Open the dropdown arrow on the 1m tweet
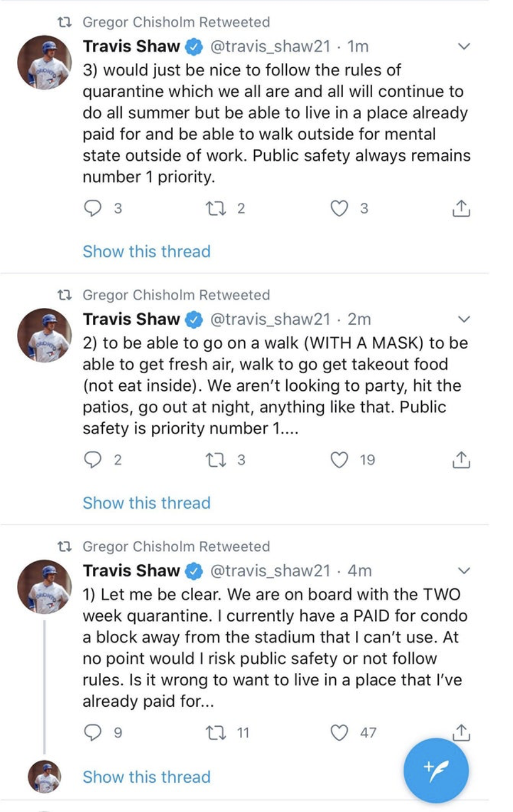513x812 pixels. tap(463, 46)
